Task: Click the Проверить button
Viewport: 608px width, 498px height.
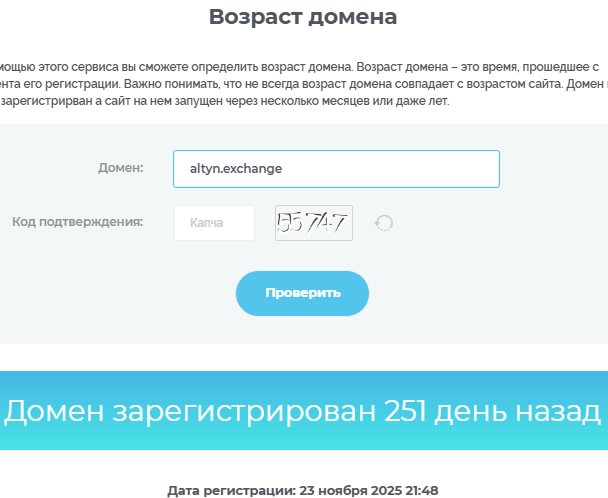Action: click(302, 293)
